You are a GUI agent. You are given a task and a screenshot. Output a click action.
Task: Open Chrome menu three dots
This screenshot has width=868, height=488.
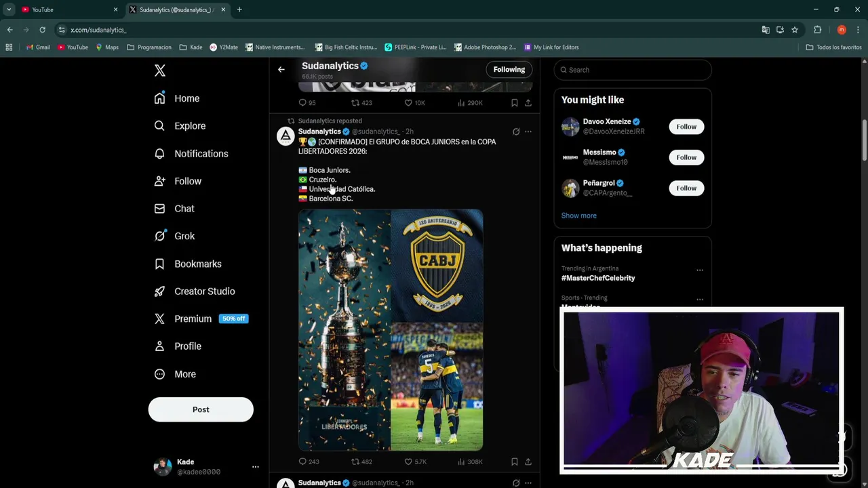point(858,30)
